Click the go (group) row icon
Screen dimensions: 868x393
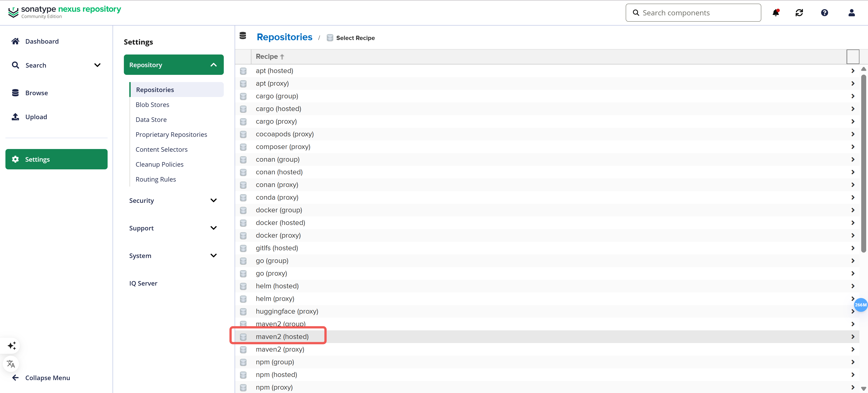[x=243, y=261]
